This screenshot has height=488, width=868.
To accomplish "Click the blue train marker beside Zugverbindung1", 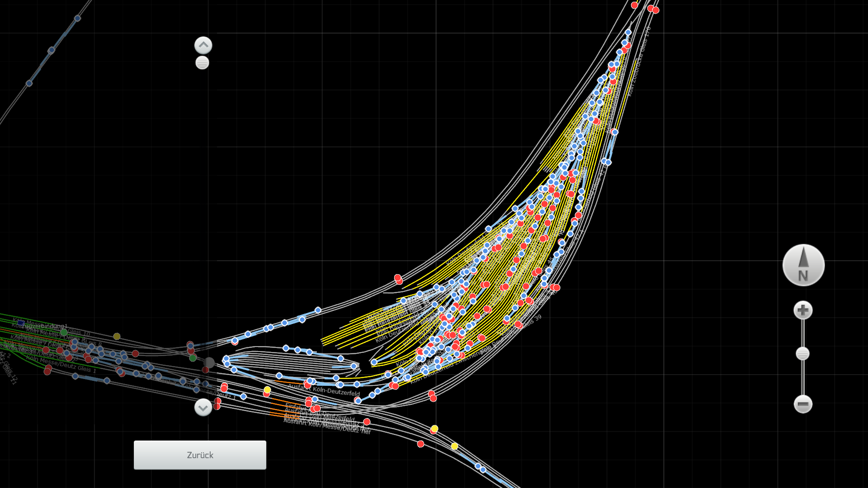I will 21,323.
